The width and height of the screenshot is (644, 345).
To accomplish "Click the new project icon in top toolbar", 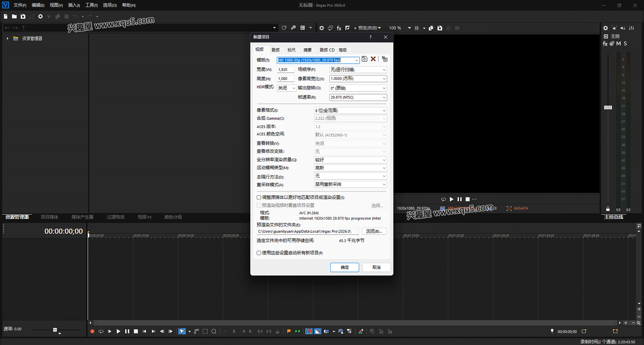I will [x=6, y=16].
